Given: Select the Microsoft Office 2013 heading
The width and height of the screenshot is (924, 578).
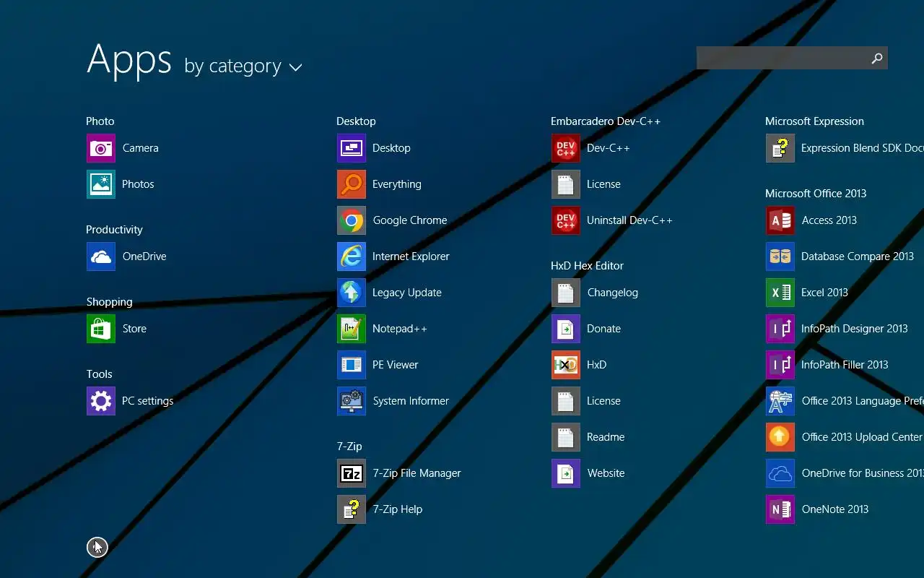Looking at the screenshot, I should [x=816, y=194].
